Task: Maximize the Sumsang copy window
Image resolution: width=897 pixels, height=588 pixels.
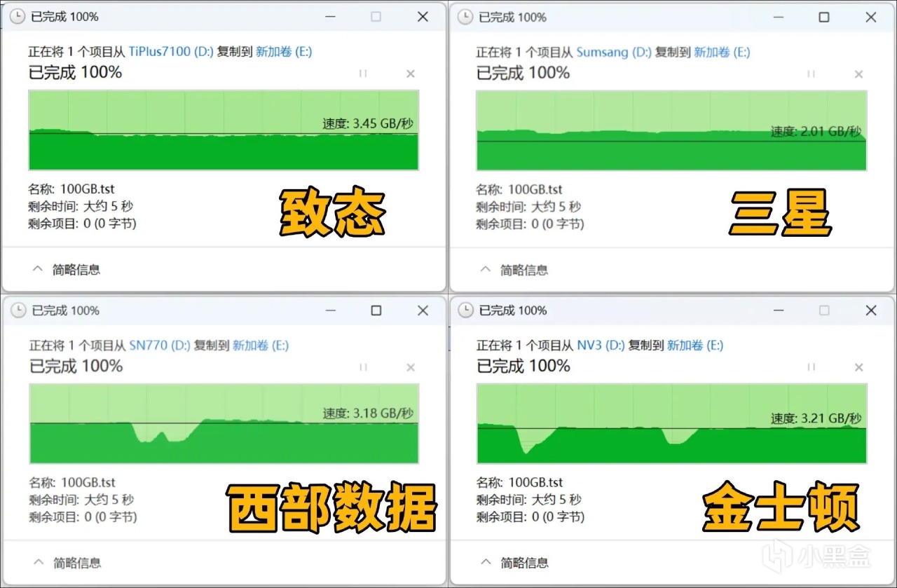Action: tap(824, 17)
